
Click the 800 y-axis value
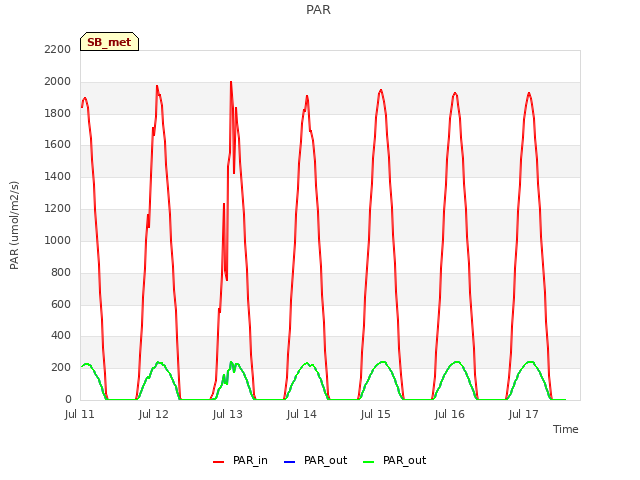coord(61,272)
